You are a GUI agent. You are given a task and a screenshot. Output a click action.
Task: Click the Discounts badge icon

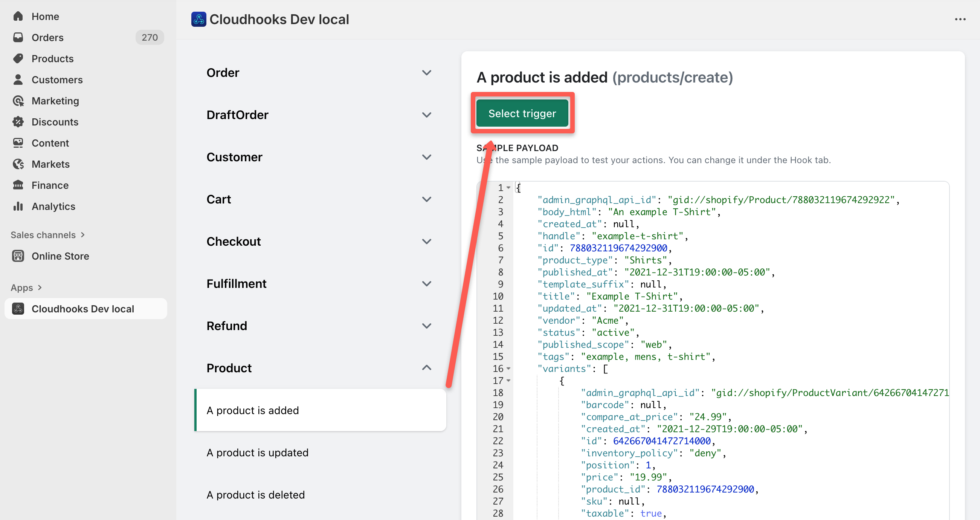(18, 122)
